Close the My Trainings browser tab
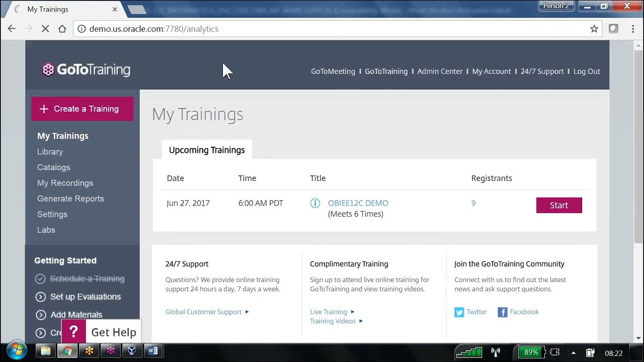This screenshot has height=362, width=644. coord(115,9)
